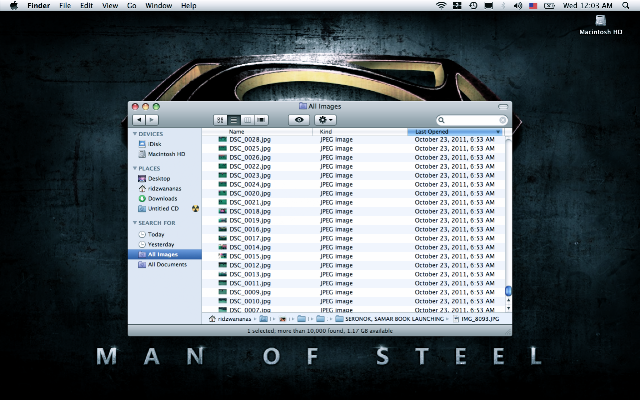Select All Images saved search

pyautogui.click(x=165, y=254)
